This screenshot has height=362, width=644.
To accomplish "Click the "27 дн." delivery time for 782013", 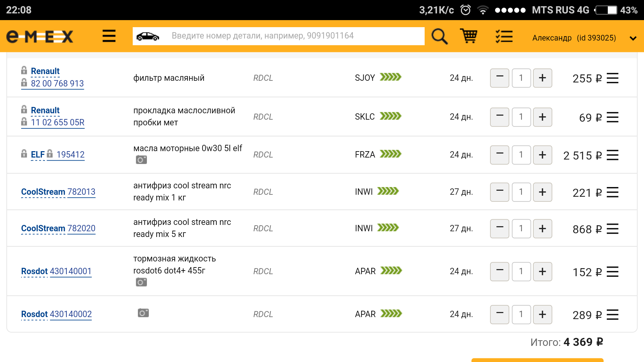I will 461,192.
